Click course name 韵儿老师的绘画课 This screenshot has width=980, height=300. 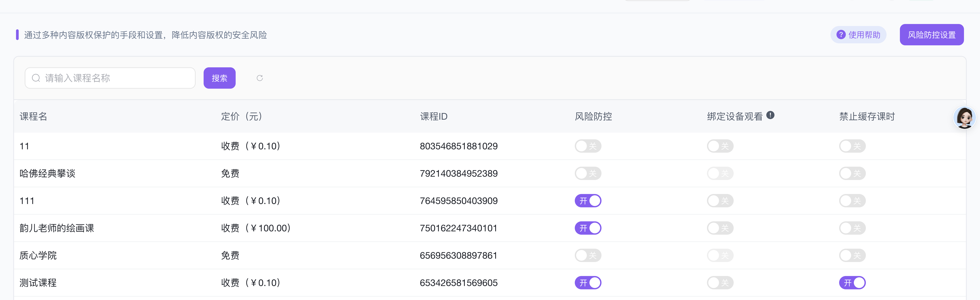(x=57, y=228)
